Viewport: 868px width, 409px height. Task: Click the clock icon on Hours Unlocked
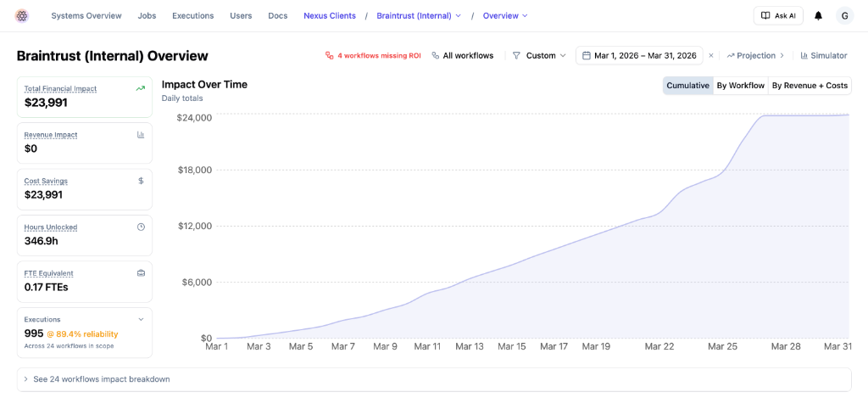tap(141, 227)
